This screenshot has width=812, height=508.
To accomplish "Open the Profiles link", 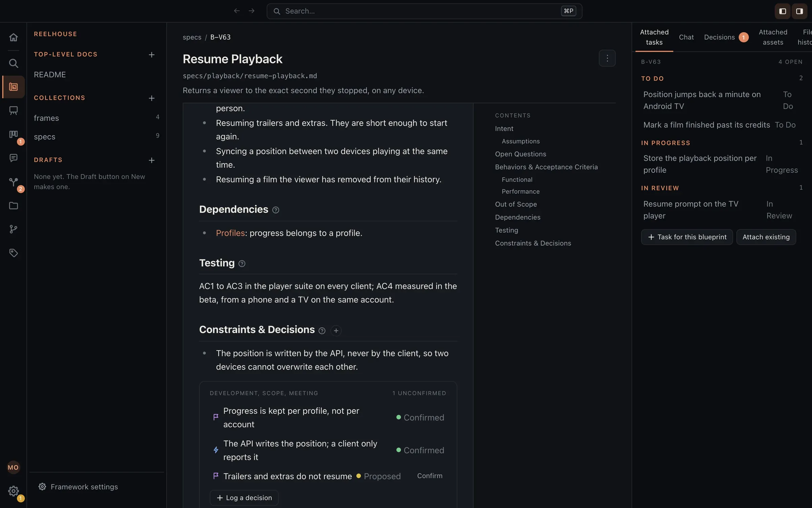I will coord(230,233).
